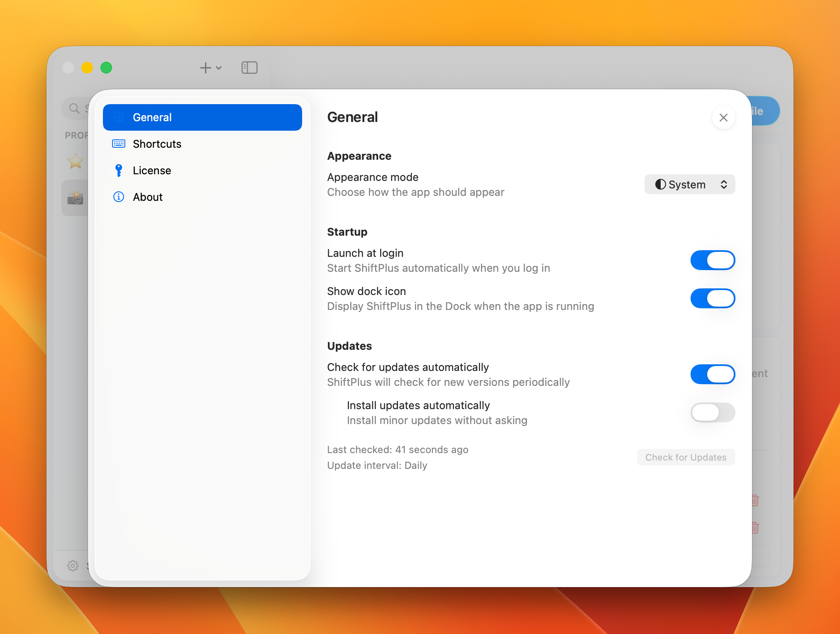
Task: Click the sidebar toggle icon in toolbar
Action: tap(249, 68)
